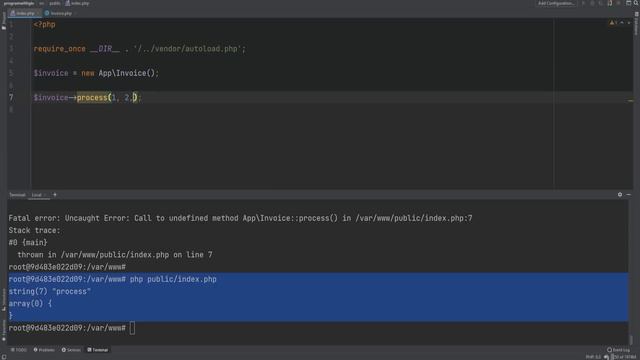The height and width of the screenshot is (360, 640).
Task: Click the require_once keyword on line 3
Action: (60, 49)
